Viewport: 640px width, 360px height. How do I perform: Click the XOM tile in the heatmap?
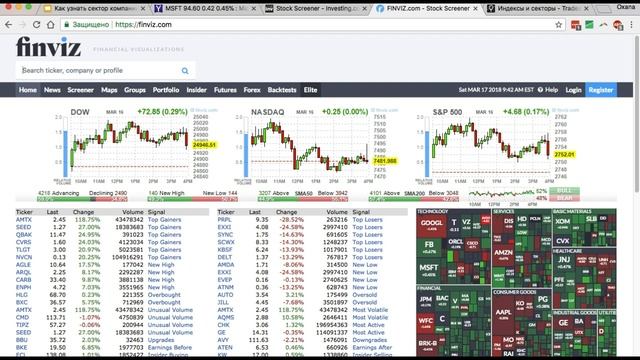coord(562,223)
